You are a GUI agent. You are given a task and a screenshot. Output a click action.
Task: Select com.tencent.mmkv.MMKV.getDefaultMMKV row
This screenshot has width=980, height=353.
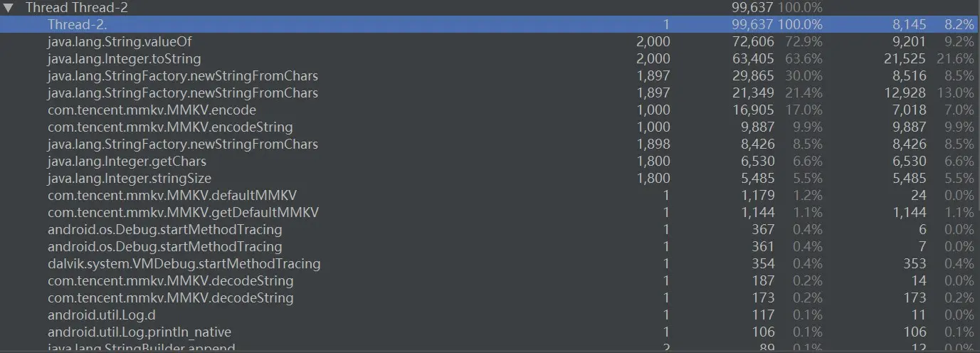pos(490,212)
